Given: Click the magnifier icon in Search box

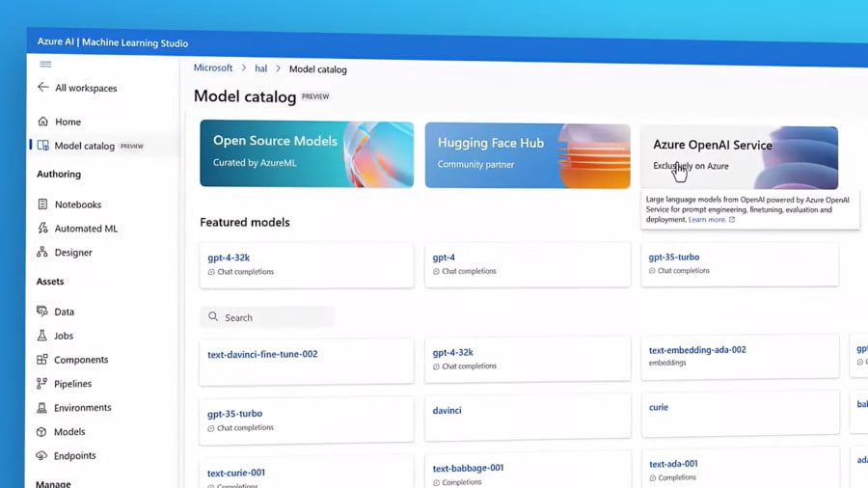Looking at the screenshot, I should click(x=213, y=316).
